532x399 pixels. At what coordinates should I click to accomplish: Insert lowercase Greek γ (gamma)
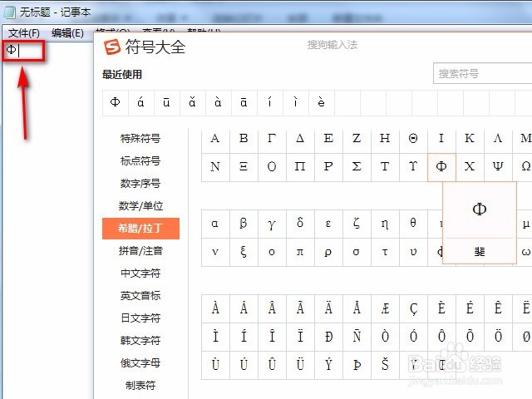coord(272,224)
